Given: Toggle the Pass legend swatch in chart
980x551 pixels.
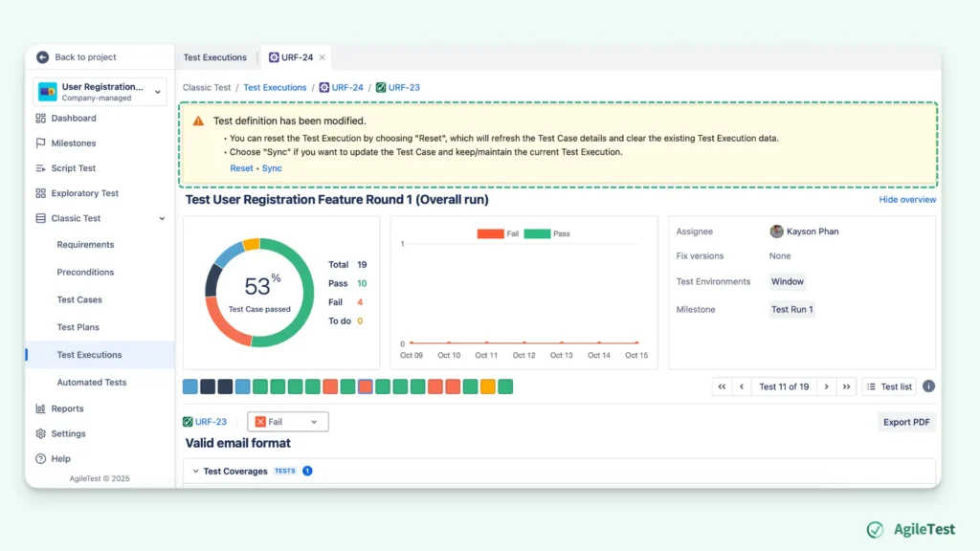Looking at the screenshot, I should point(538,233).
